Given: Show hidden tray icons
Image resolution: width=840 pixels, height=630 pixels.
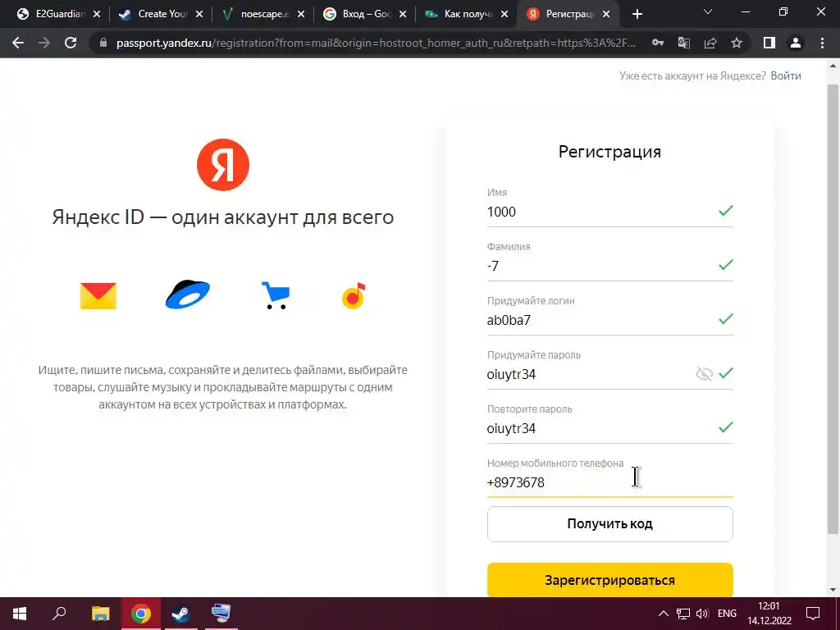Looking at the screenshot, I should tap(663, 614).
